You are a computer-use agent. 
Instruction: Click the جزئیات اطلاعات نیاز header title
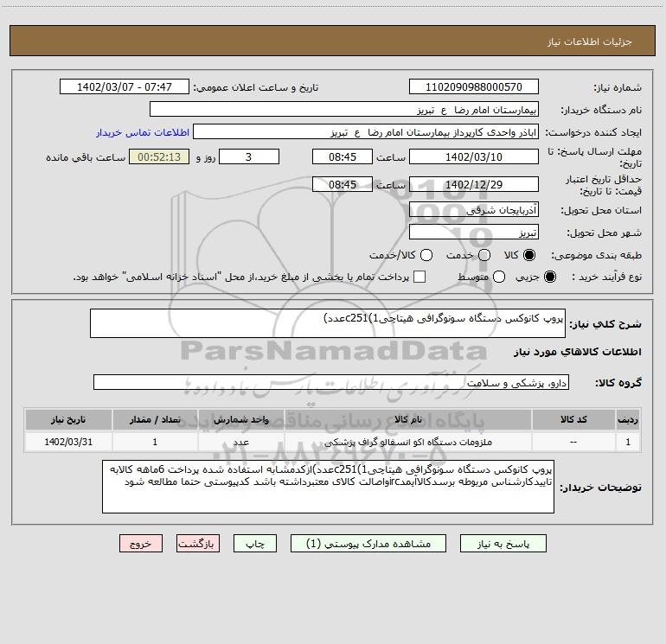[589, 41]
